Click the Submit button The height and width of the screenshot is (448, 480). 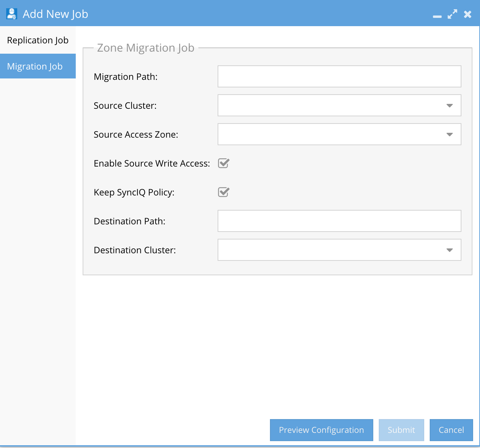tap(401, 430)
